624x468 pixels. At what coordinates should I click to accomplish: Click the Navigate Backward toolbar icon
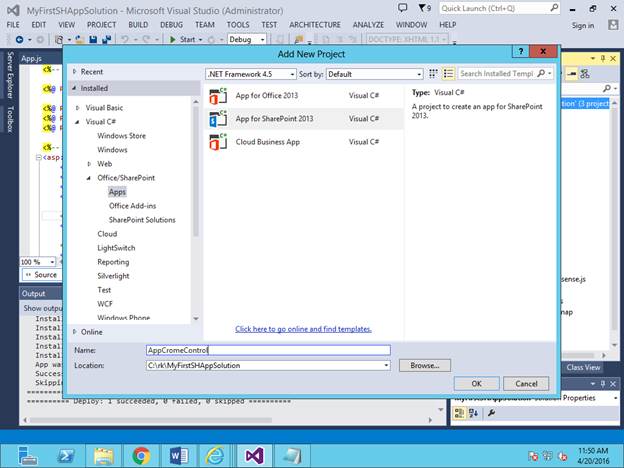click(19, 39)
